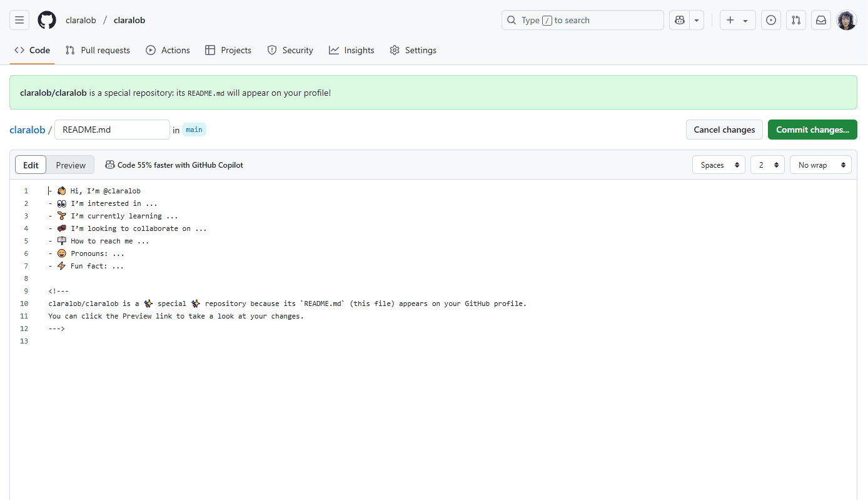This screenshot has width=868, height=500.
Task: Open pull requests from the header icon
Action: (x=795, y=19)
